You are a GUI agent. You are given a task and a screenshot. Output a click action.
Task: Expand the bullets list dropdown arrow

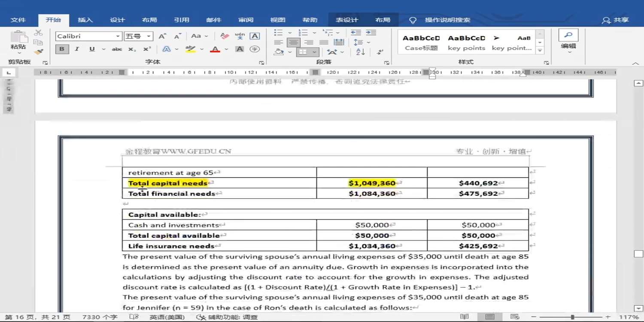tap(290, 33)
